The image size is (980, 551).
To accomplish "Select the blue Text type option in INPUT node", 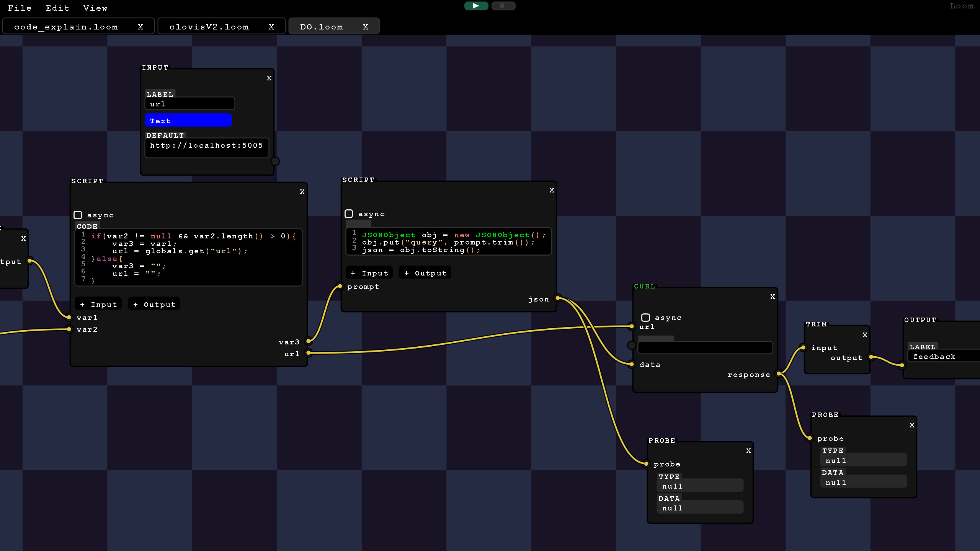I will pyautogui.click(x=188, y=120).
